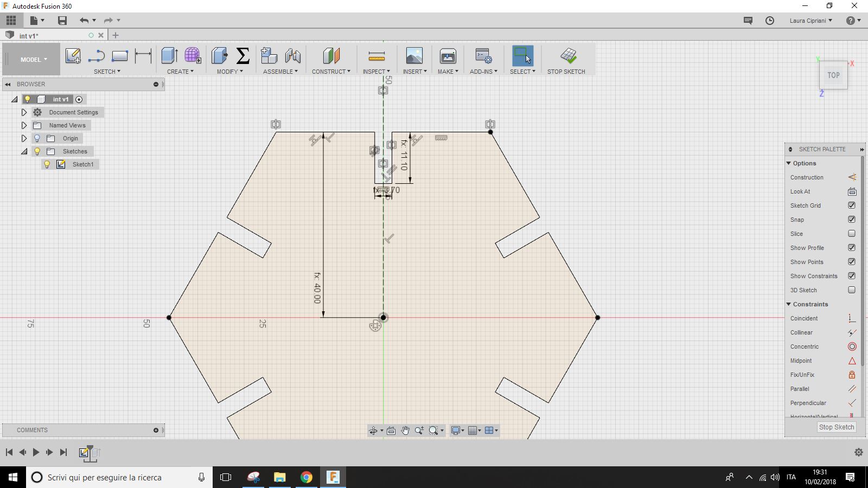Open the CONSTRUCT menu
Viewport: 868px width, 488px height.
[x=331, y=72]
